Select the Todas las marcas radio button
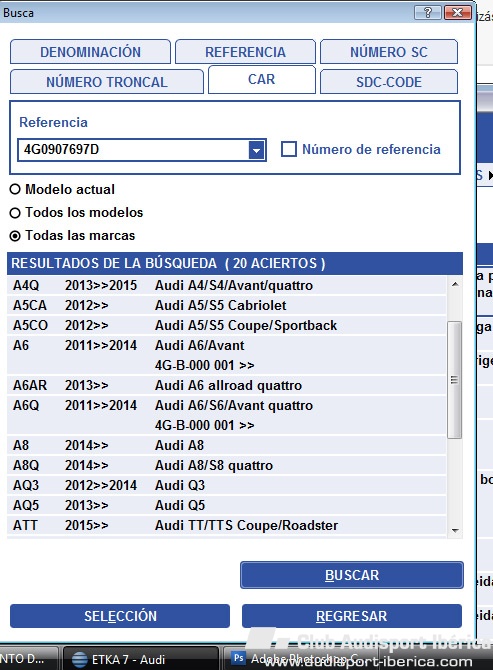Viewport: 493px width, 670px height. point(15,235)
